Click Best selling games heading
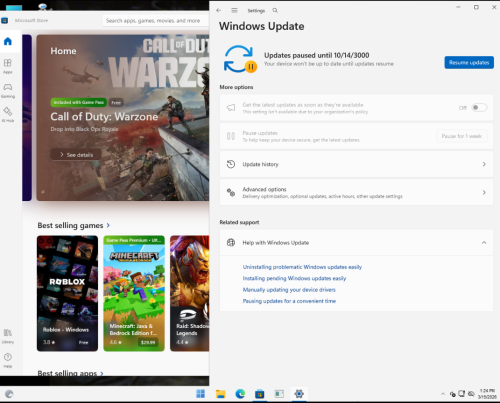 (x=70, y=225)
